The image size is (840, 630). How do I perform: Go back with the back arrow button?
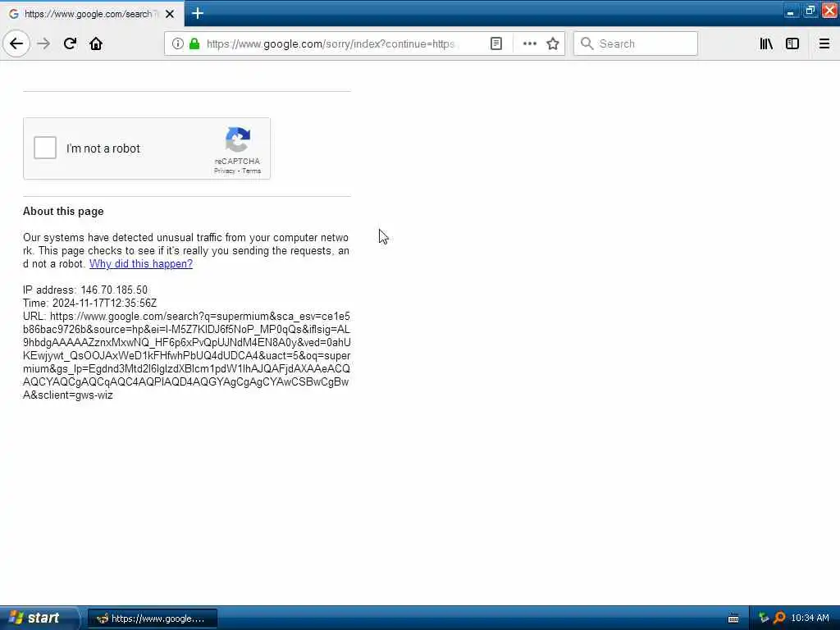(16, 43)
